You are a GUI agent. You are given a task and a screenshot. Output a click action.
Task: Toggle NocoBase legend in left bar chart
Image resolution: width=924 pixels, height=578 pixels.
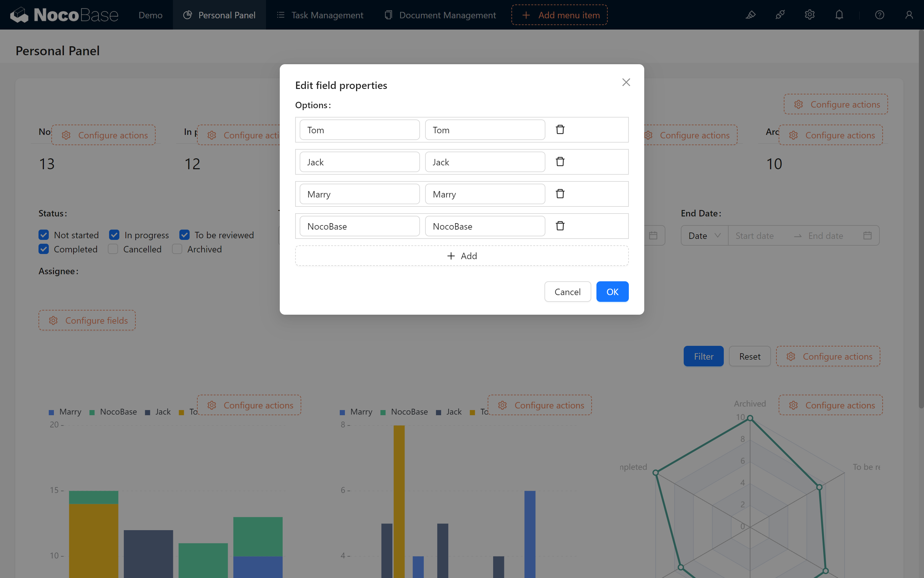point(113,412)
